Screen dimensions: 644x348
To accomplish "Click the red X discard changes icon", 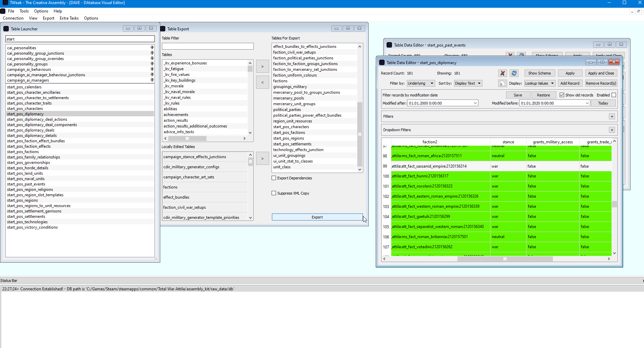I will pyautogui.click(x=502, y=73).
